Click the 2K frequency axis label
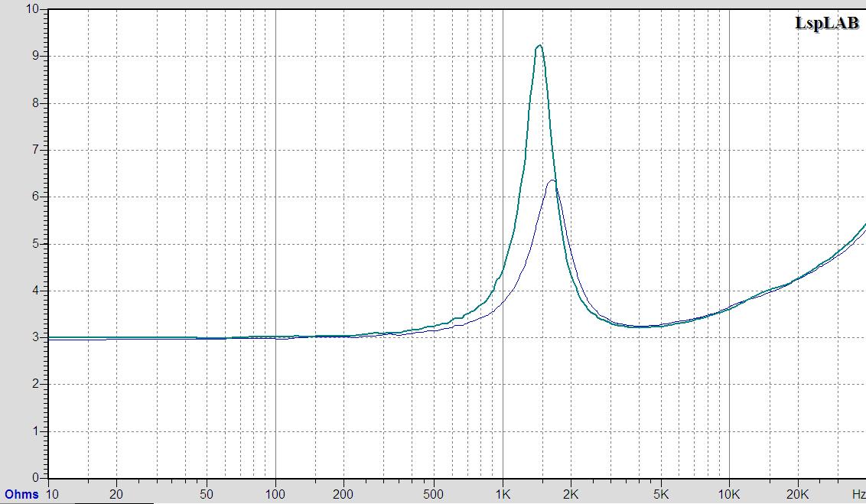The width and height of the screenshot is (866, 504). (571, 494)
